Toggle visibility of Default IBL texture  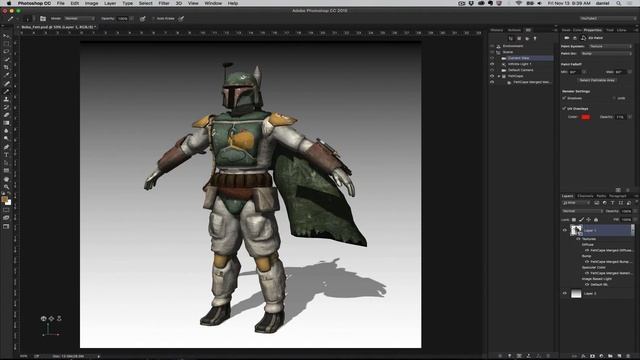click(x=587, y=284)
